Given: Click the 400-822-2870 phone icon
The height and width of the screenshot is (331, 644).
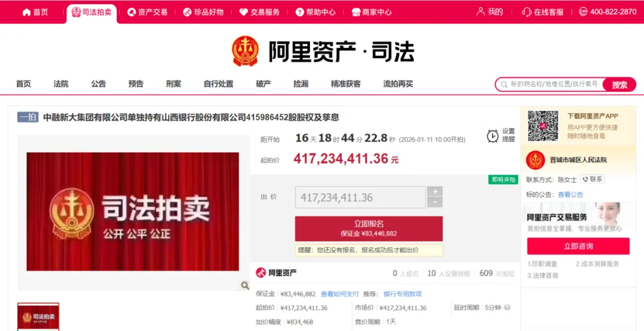Looking at the screenshot, I should (x=583, y=11).
